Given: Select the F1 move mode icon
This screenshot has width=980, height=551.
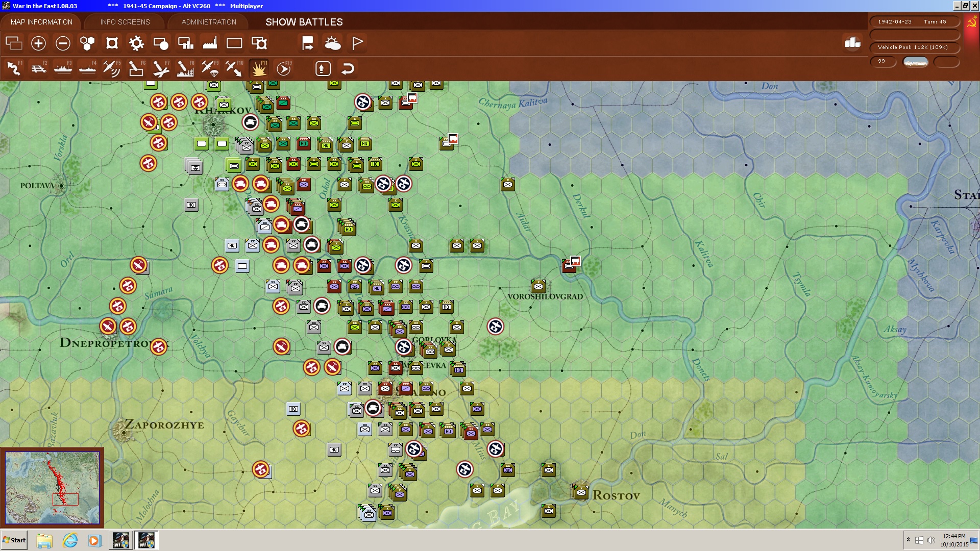Looking at the screenshot, I should click(14, 68).
